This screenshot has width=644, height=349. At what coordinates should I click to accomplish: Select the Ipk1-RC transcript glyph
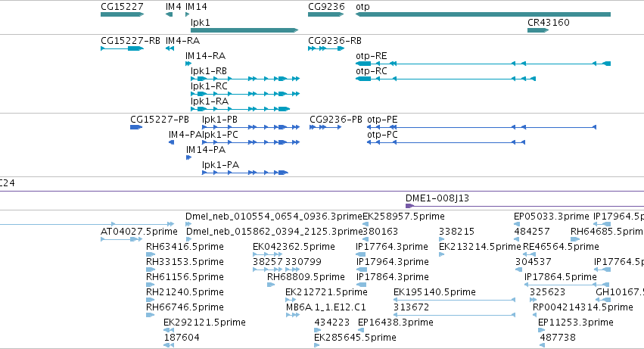coord(245,94)
